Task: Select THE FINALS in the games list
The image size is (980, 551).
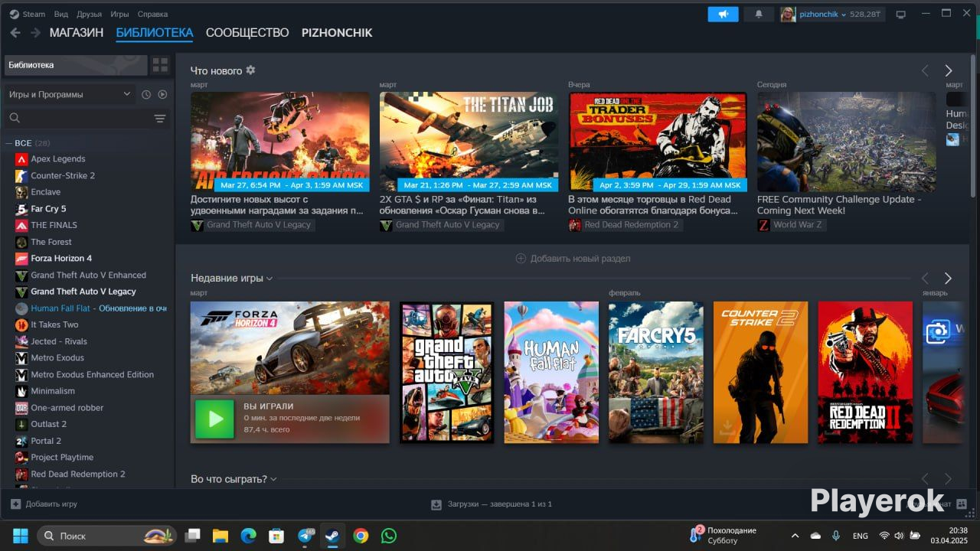Action: [x=54, y=225]
